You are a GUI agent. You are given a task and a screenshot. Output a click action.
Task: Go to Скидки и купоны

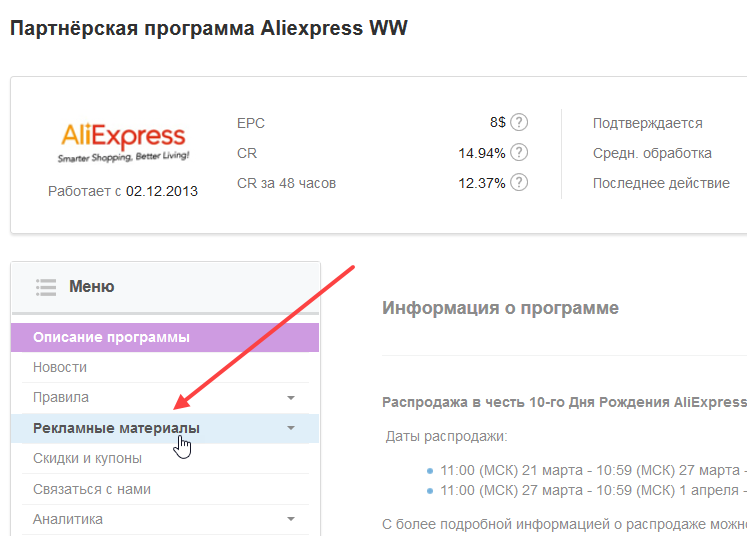(87, 458)
